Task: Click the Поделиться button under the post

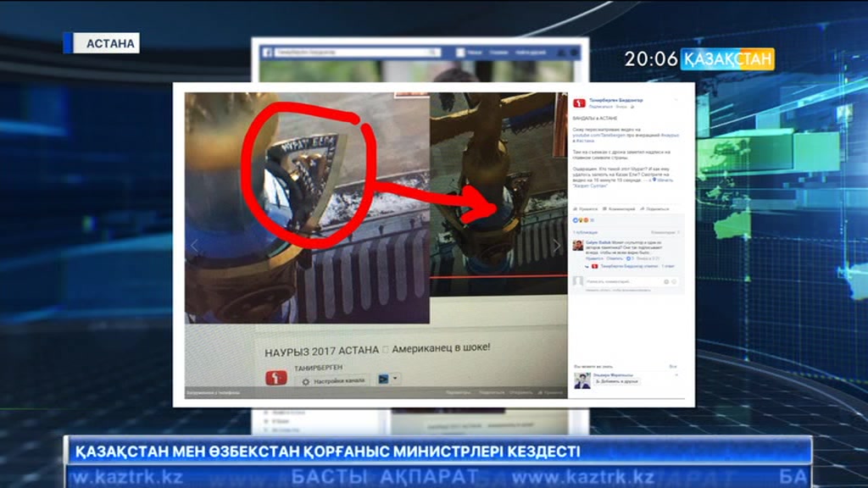Action: point(654,209)
